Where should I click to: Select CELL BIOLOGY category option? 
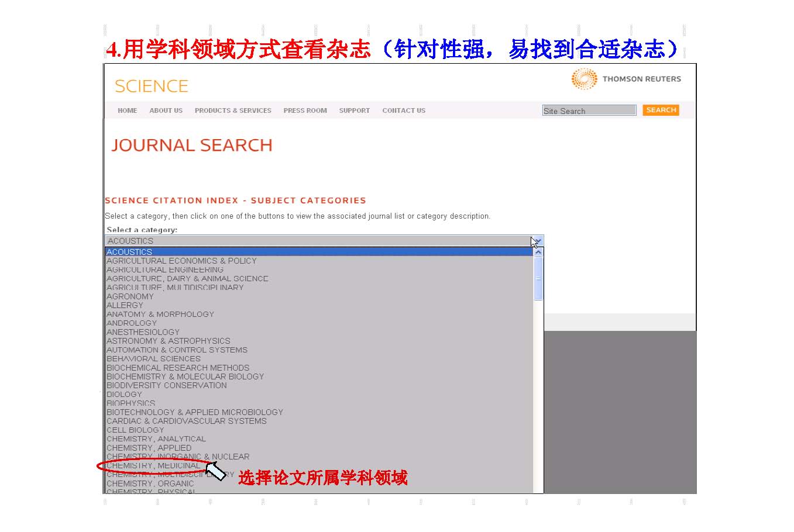pos(135,430)
